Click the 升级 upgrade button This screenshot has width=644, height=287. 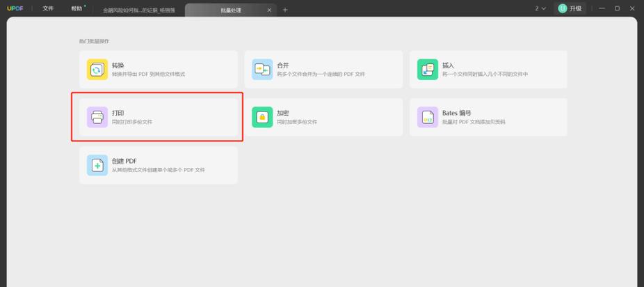pyautogui.click(x=570, y=8)
